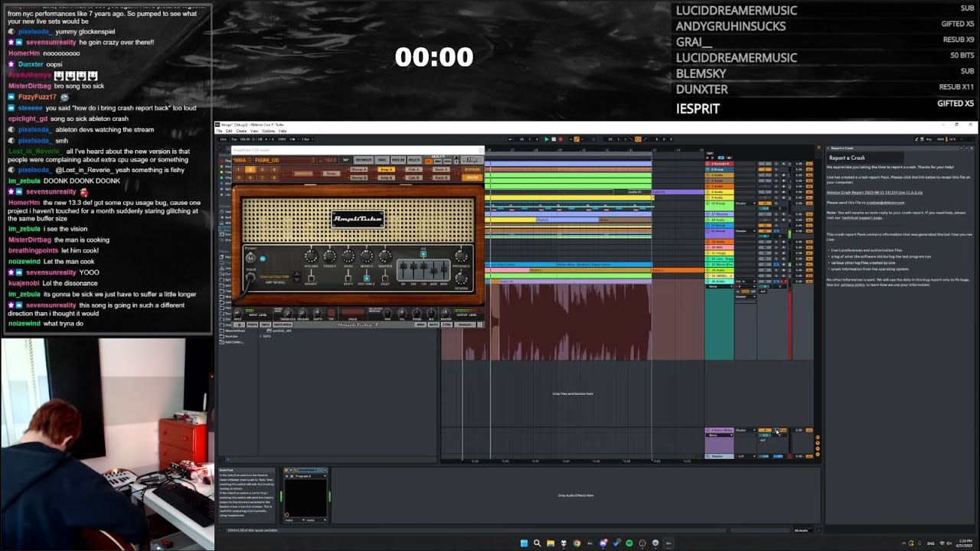Image resolution: width=980 pixels, height=551 pixels.
Task: Click the Threshold knob of the noise gate
Action: 288,313
